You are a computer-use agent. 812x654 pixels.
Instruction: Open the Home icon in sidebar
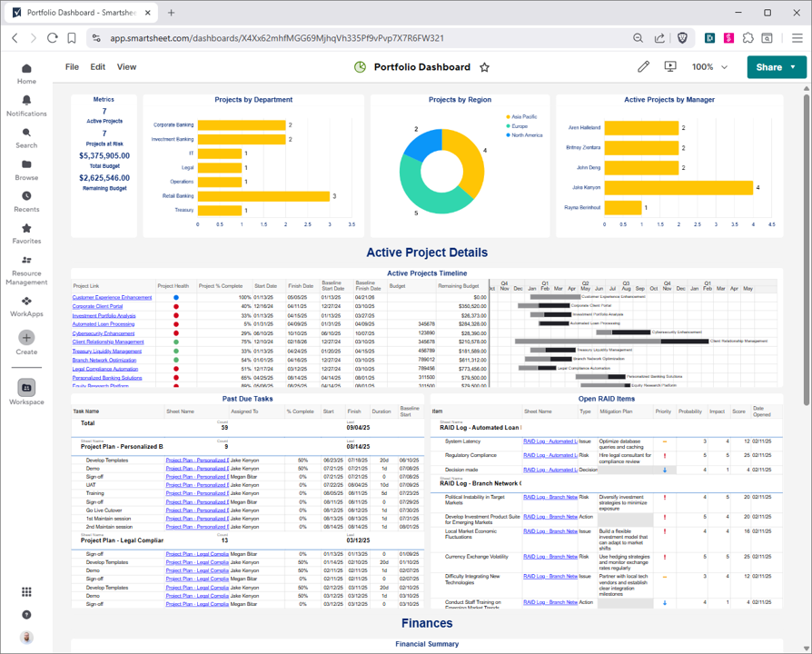tap(26, 69)
